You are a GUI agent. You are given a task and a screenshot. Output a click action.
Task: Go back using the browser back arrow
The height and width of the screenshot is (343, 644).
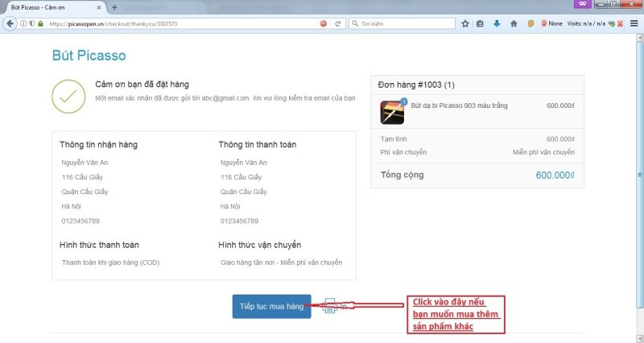tap(10, 23)
